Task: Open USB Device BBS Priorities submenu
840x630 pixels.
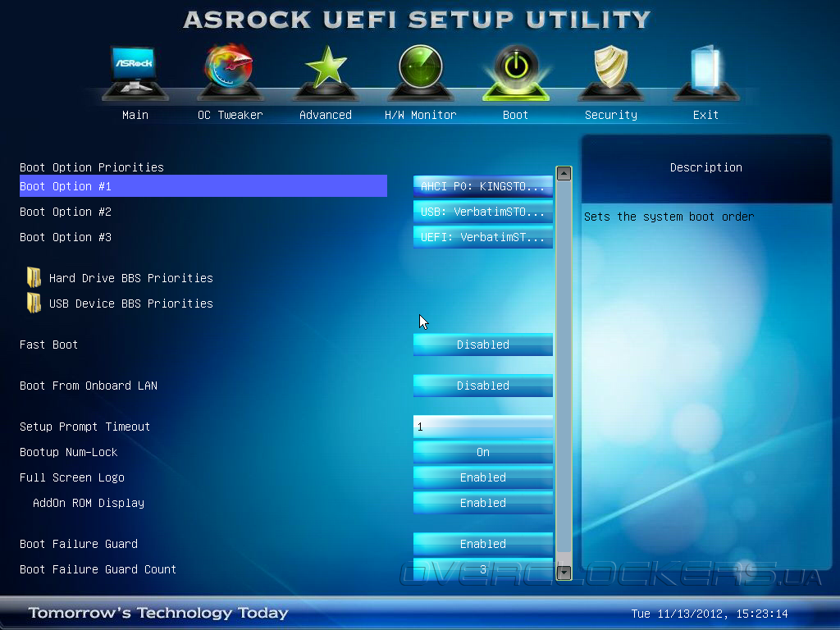Action: 130,304
